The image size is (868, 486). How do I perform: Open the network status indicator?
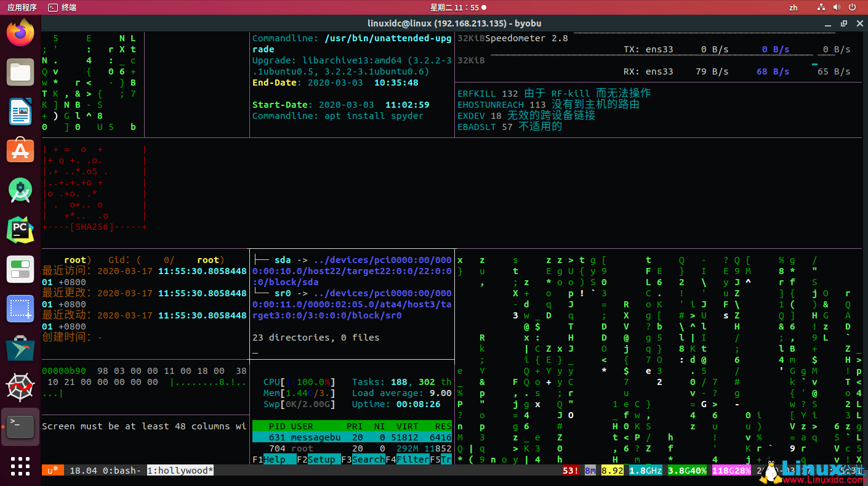point(821,7)
